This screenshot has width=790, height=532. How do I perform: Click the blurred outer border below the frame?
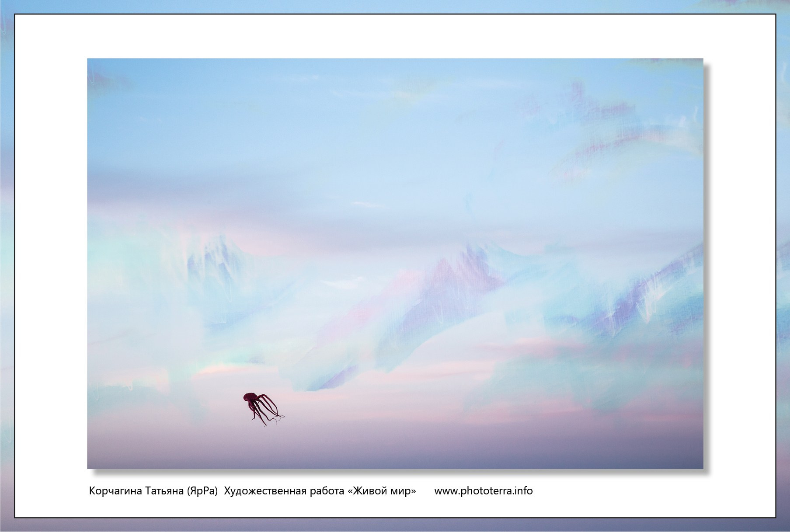(393, 525)
